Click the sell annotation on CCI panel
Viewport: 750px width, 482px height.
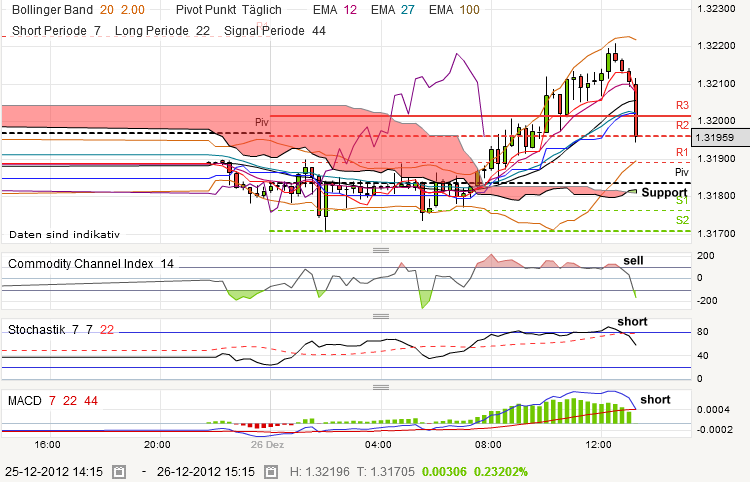[x=633, y=261]
